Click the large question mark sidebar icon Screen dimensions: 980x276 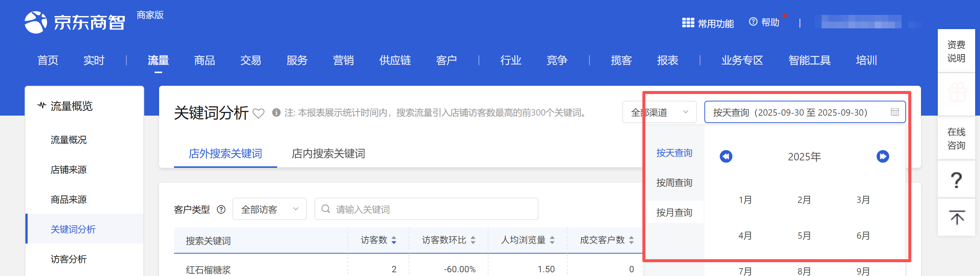[956, 180]
